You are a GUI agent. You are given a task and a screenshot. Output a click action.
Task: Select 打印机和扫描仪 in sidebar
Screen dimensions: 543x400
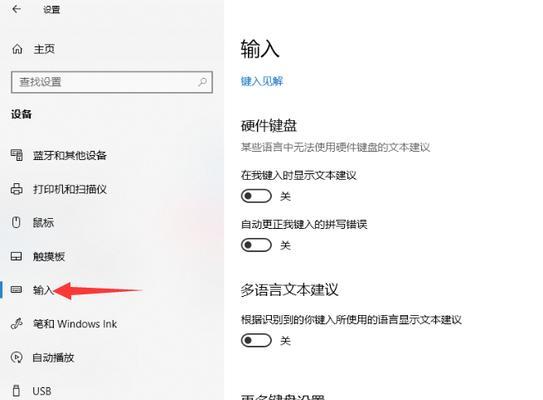click(x=70, y=189)
